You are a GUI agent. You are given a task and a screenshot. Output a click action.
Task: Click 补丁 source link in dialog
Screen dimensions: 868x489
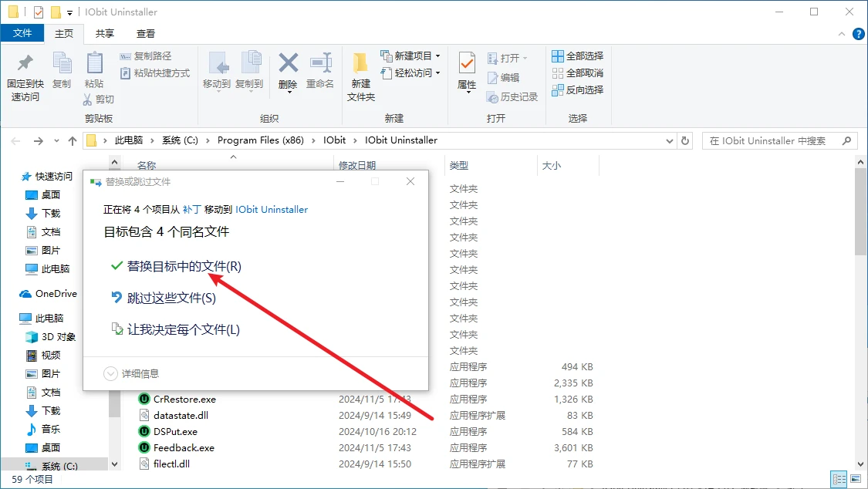(191, 210)
